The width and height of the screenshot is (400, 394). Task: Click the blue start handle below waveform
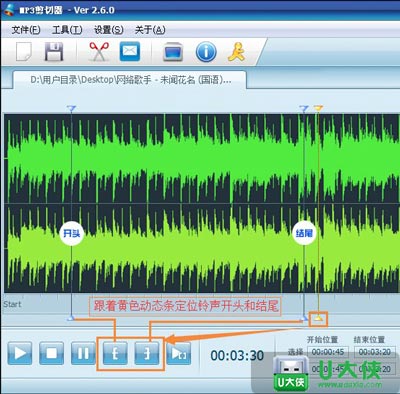coord(70,318)
